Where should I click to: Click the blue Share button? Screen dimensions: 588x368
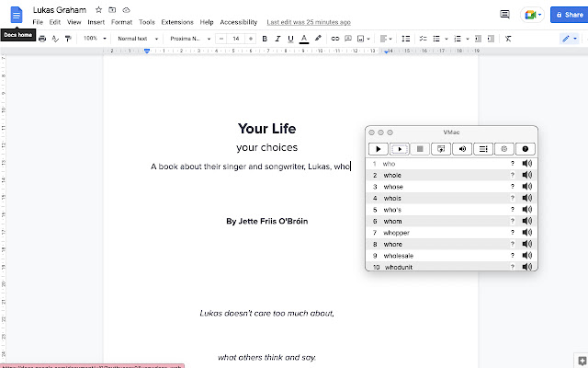click(x=567, y=15)
